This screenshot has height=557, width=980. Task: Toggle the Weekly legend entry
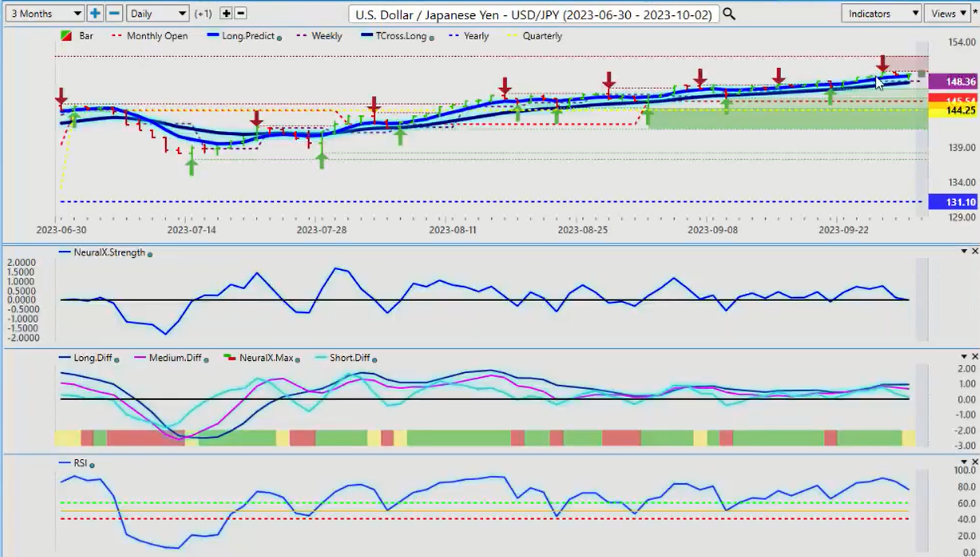coord(320,36)
